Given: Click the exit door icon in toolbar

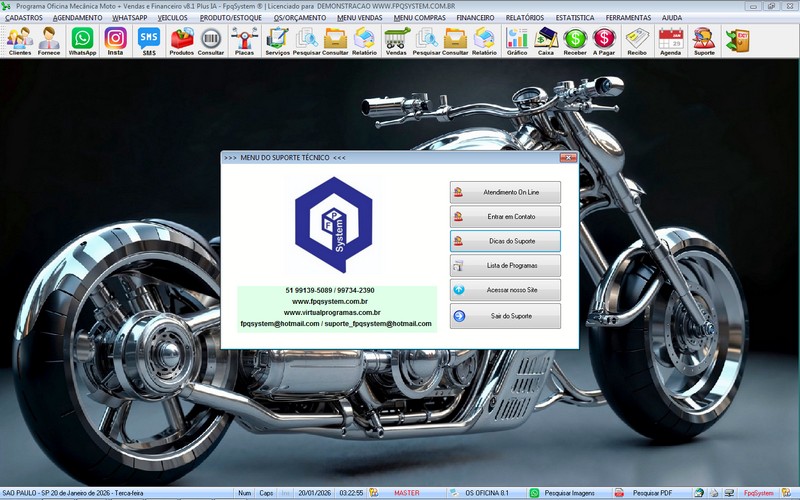Looking at the screenshot, I should tap(737, 41).
